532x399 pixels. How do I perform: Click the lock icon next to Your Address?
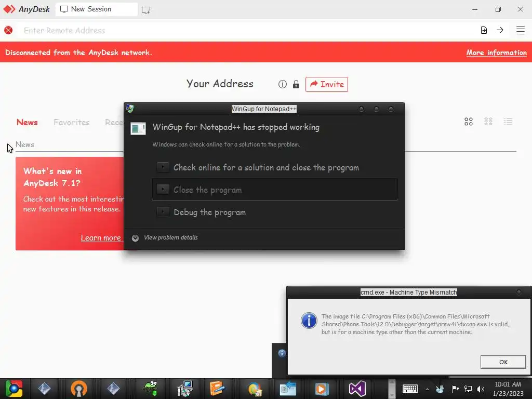point(296,84)
